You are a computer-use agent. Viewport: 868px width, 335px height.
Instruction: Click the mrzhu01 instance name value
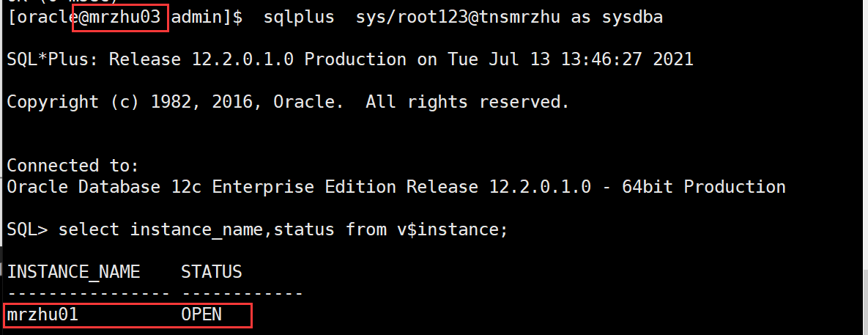tap(42, 314)
